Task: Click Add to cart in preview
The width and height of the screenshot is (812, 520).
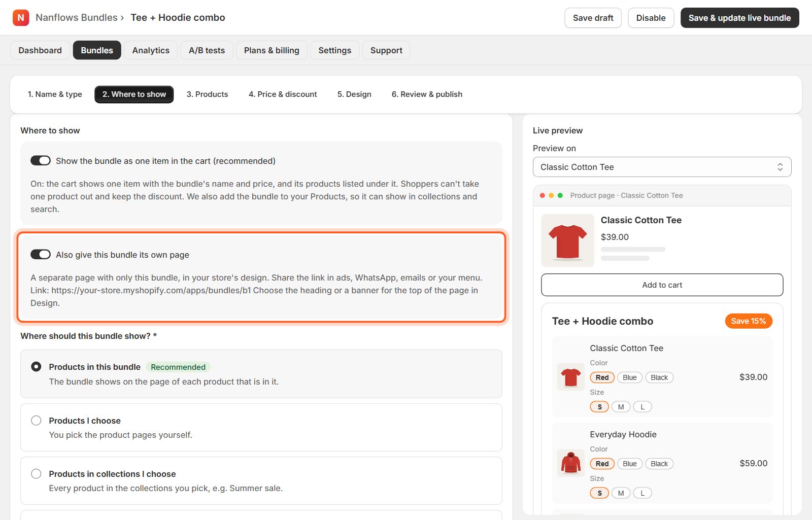Action: pyautogui.click(x=662, y=285)
